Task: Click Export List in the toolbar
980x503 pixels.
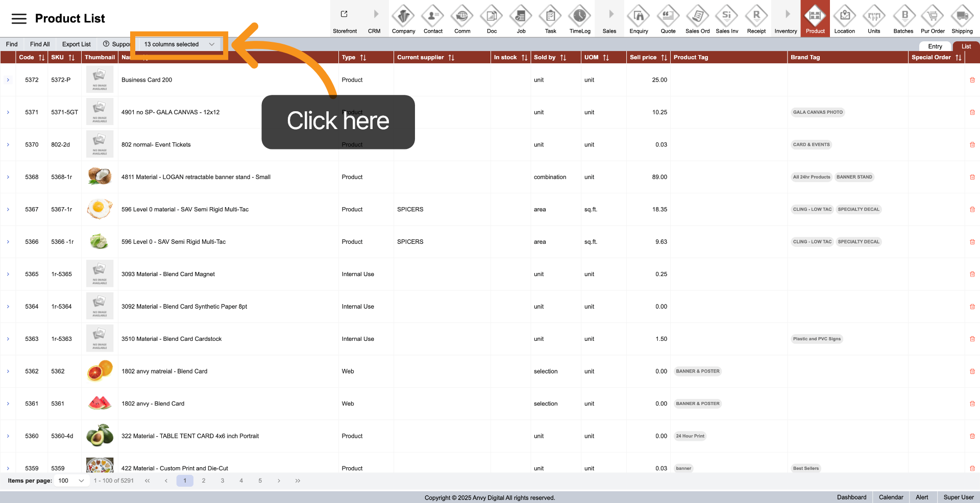Action: click(76, 44)
